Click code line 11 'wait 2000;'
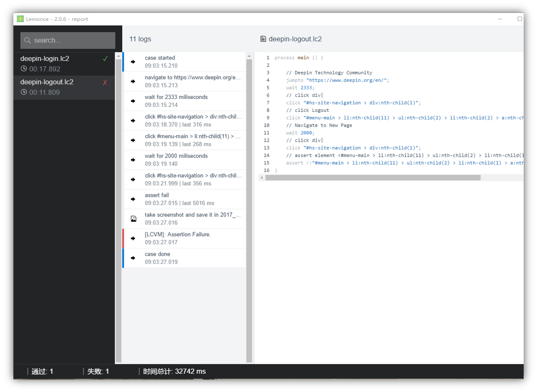Screen dimensions: 537x392 pyautogui.click(x=301, y=133)
